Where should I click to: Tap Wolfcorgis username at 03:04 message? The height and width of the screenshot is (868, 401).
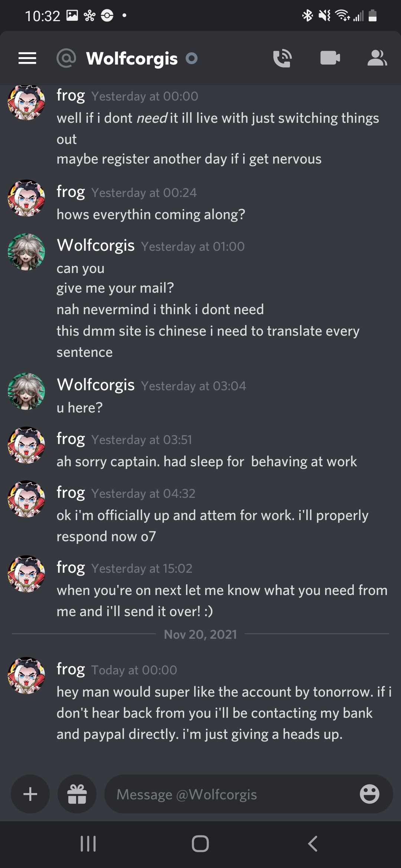pos(96,385)
